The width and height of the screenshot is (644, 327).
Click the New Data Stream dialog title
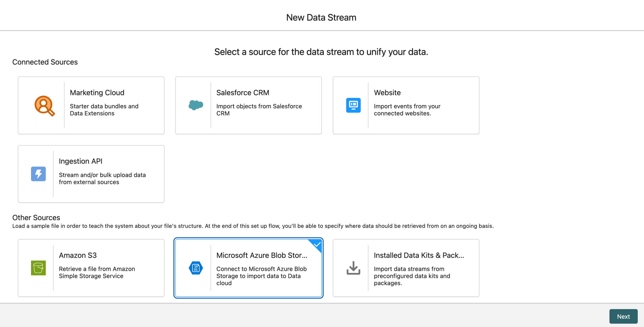pyautogui.click(x=321, y=18)
